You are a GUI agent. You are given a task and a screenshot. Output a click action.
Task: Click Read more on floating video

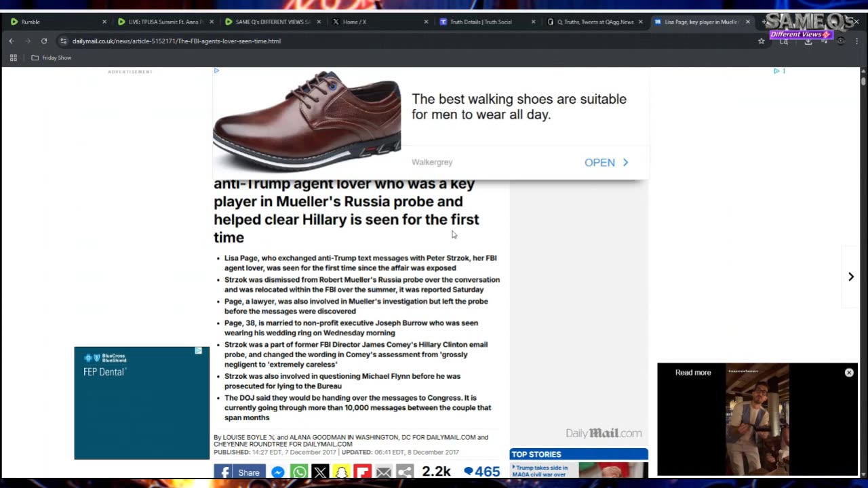(693, 373)
